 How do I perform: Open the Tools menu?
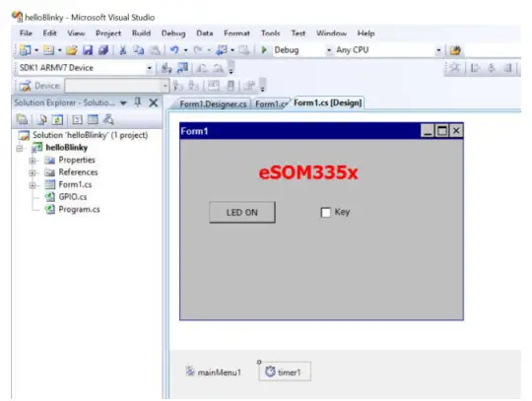270,33
